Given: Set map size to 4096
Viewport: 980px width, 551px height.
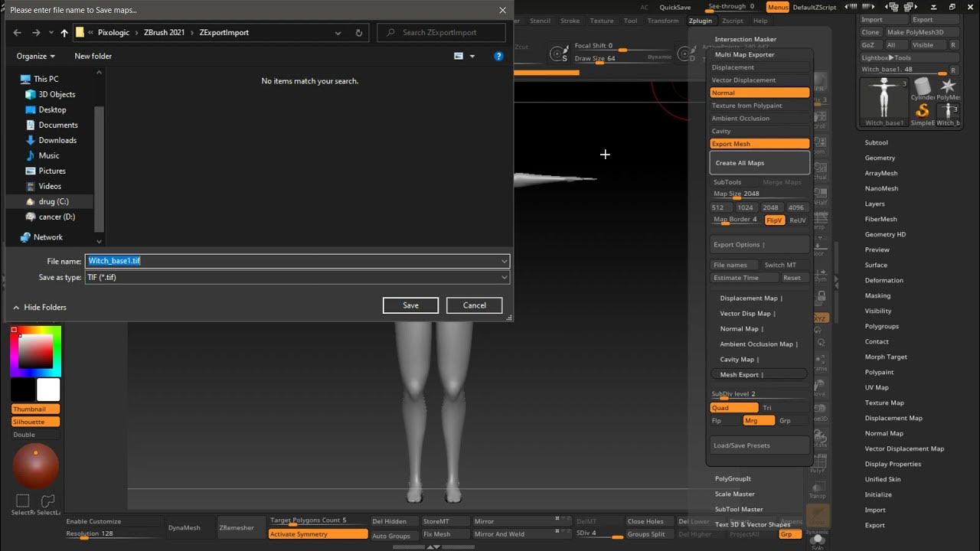Looking at the screenshot, I should (x=796, y=207).
